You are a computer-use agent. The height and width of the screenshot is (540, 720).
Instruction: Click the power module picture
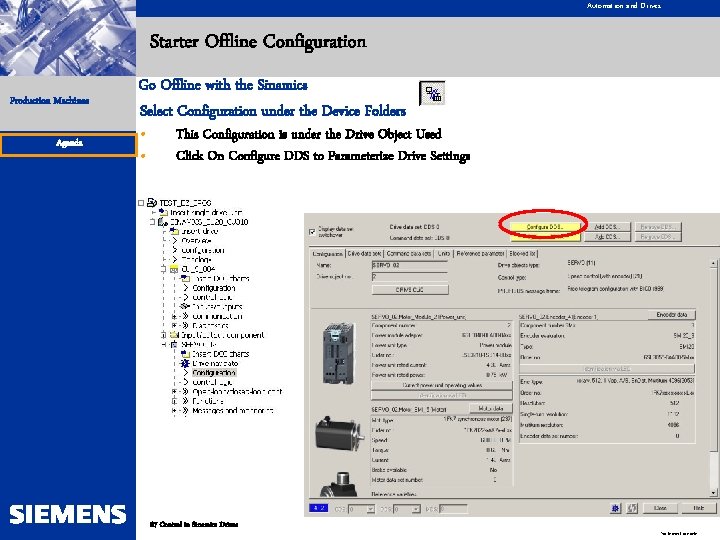tap(339, 353)
